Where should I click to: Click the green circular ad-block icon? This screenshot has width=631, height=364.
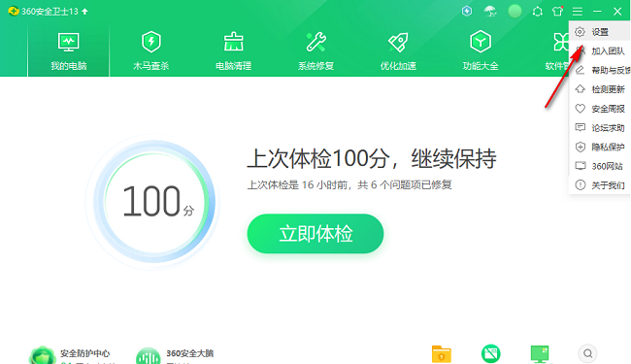[x=491, y=354]
